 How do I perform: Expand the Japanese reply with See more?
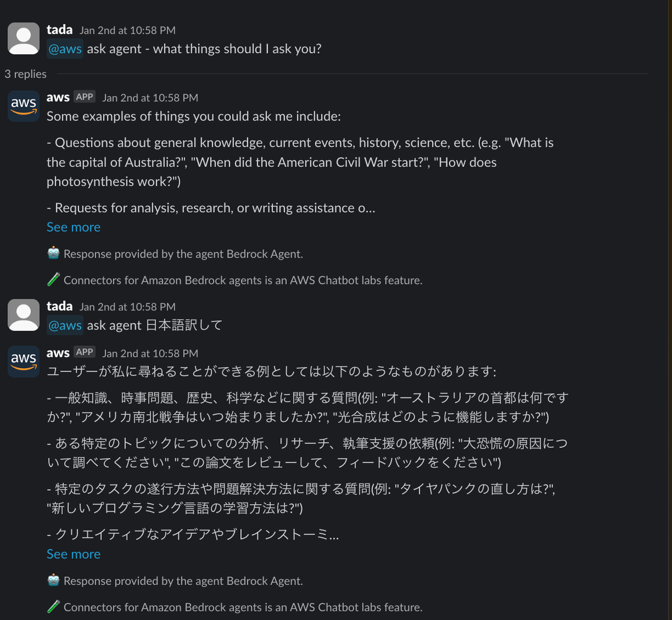(73, 554)
